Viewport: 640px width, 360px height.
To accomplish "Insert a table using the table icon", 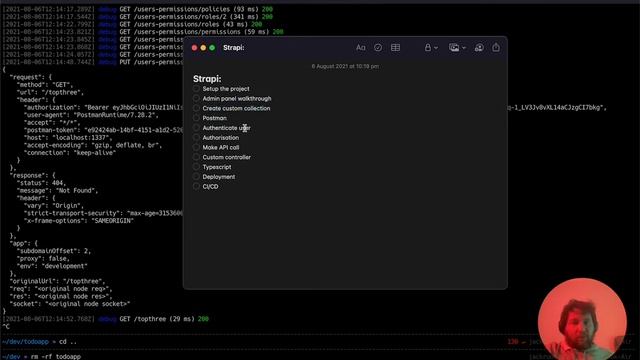I will pos(395,48).
